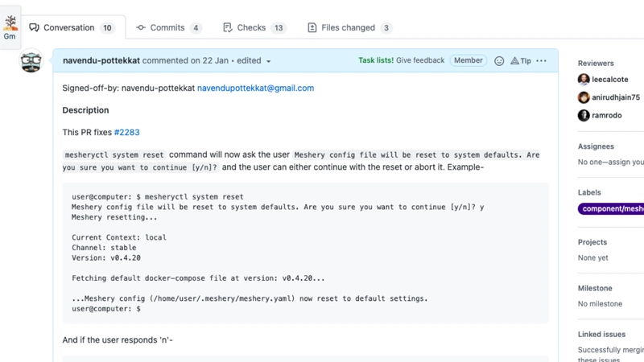Image resolution: width=644 pixels, height=362 pixels.
Task: Click 'Meshery resetting...' line in code block
Action: (x=114, y=217)
